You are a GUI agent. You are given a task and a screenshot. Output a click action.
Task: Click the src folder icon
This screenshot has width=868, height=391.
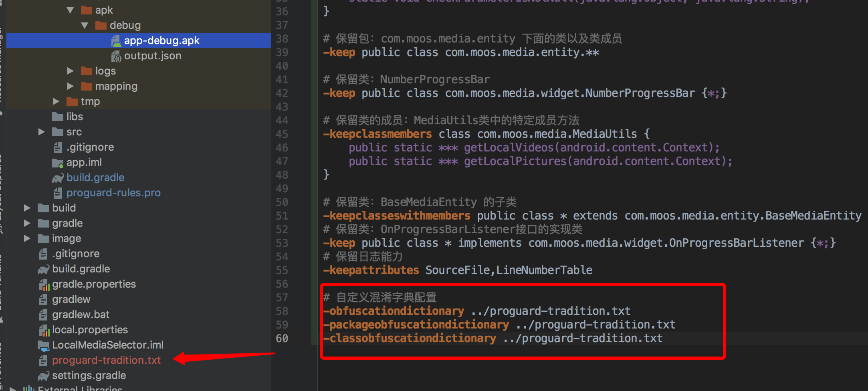point(58,132)
